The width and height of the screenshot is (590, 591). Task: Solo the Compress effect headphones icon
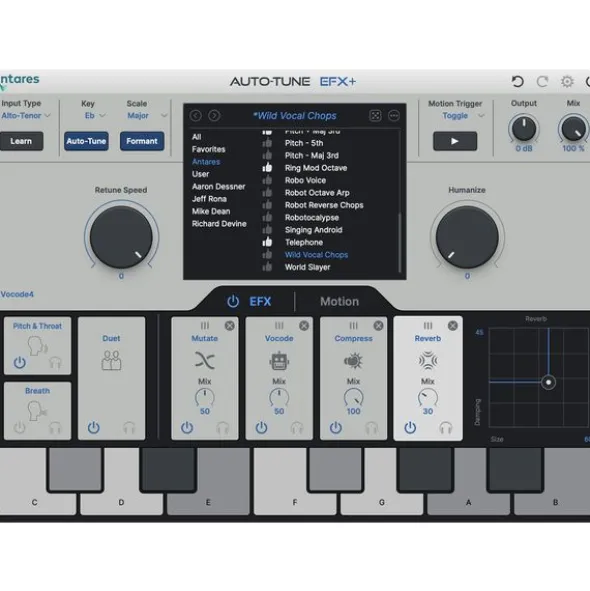[371, 428]
